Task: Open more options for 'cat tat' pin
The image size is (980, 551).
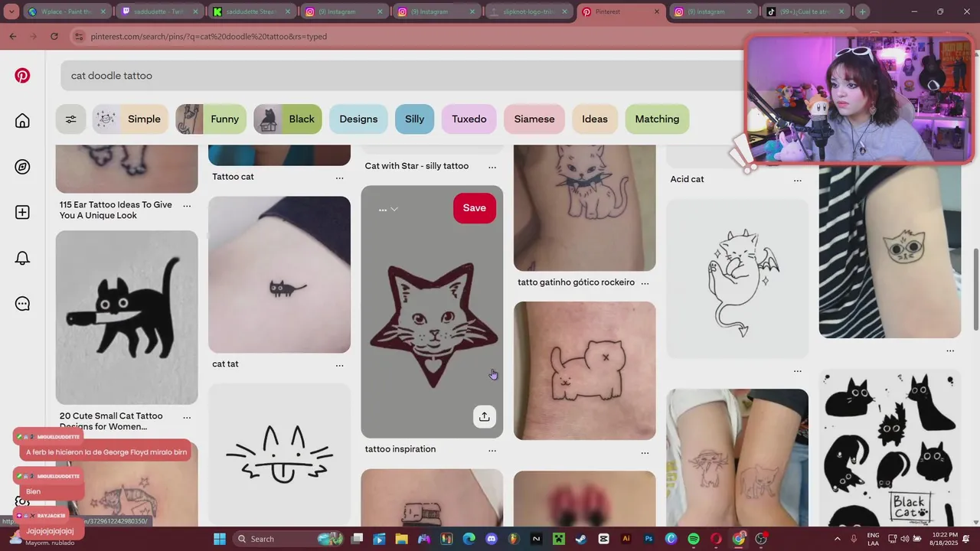Action: 339,365
